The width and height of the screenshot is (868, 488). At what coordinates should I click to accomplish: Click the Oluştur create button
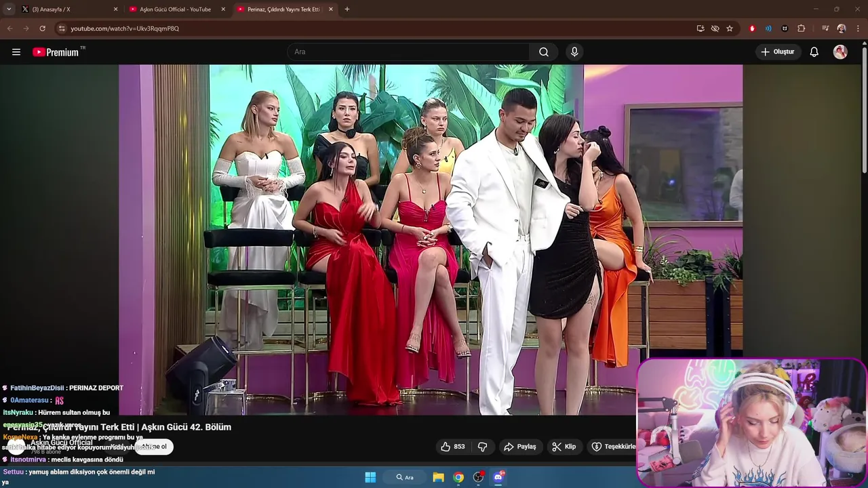(x=778, y=52)
